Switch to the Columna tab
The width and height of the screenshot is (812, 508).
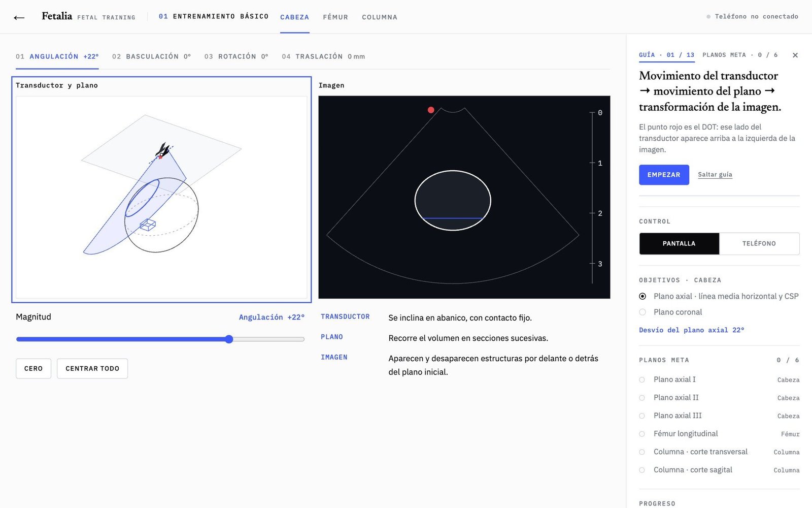click(x=380, y=17)
